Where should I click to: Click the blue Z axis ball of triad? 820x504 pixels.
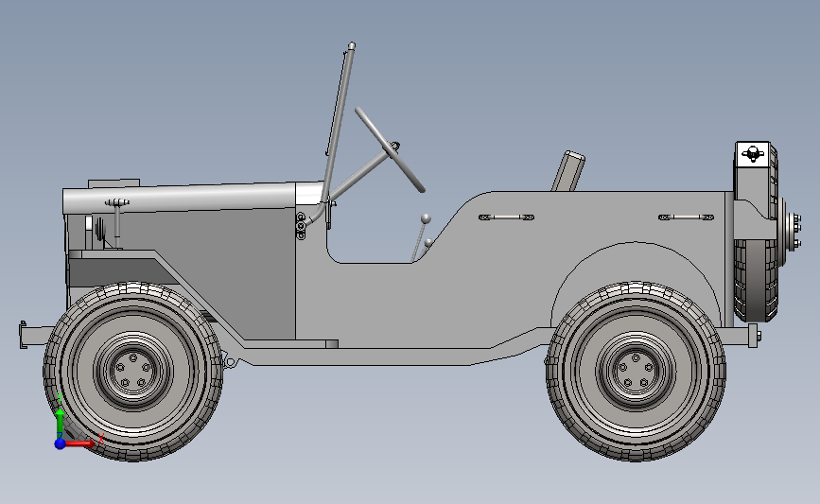pyautogui.click(x=60, y=443)
